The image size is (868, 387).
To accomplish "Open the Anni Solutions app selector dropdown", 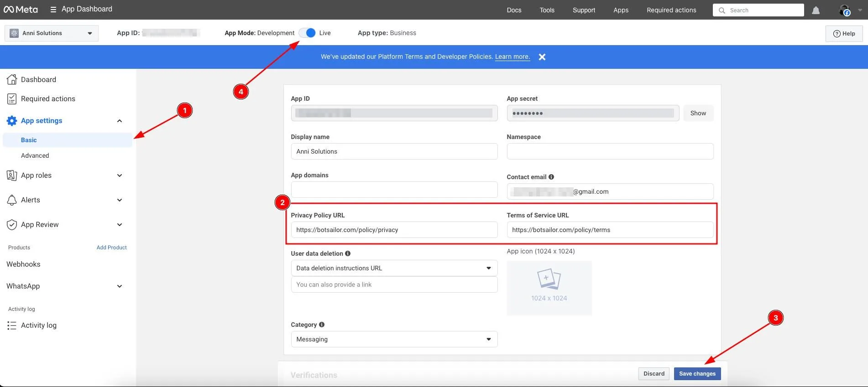I will (52, 33).
